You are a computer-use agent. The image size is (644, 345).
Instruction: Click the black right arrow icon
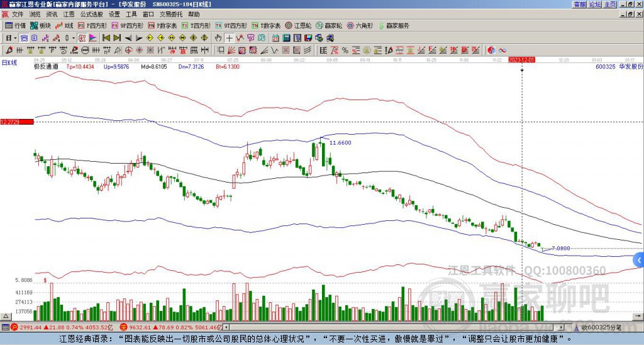coord(139,38)
